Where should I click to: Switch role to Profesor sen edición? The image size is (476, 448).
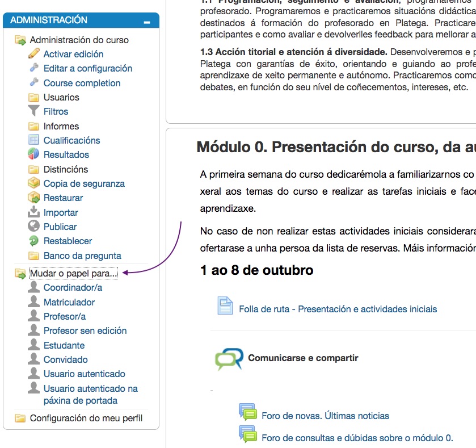pos(85,330)
